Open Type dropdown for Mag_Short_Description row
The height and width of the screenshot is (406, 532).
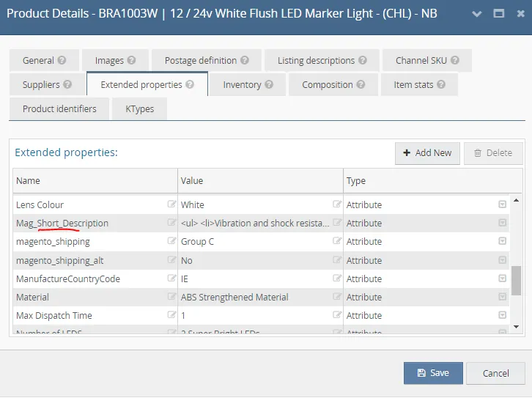pos(503,223)
